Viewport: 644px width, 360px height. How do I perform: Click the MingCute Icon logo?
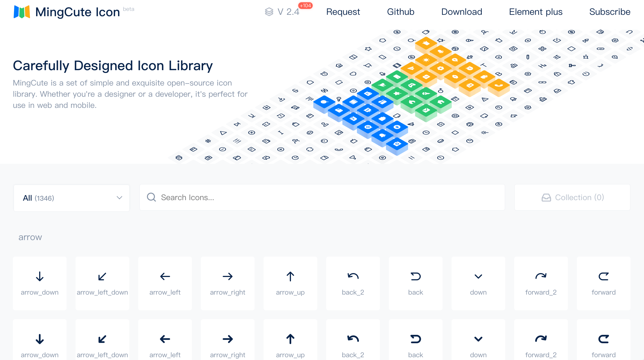click(x=22, y=12)
